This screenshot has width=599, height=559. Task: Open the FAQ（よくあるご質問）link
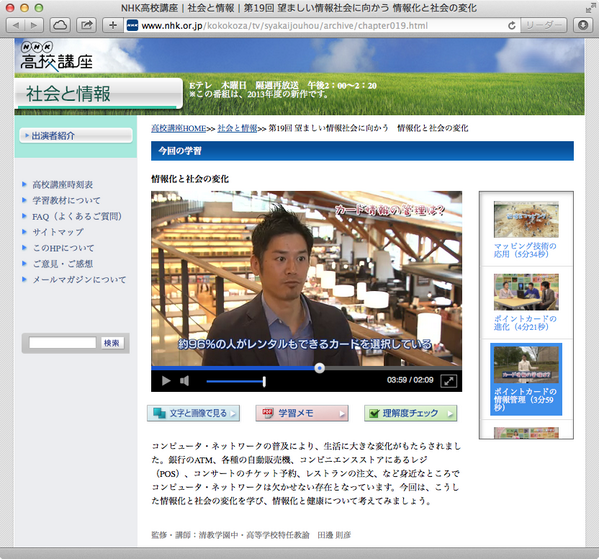tap(77, 217)
